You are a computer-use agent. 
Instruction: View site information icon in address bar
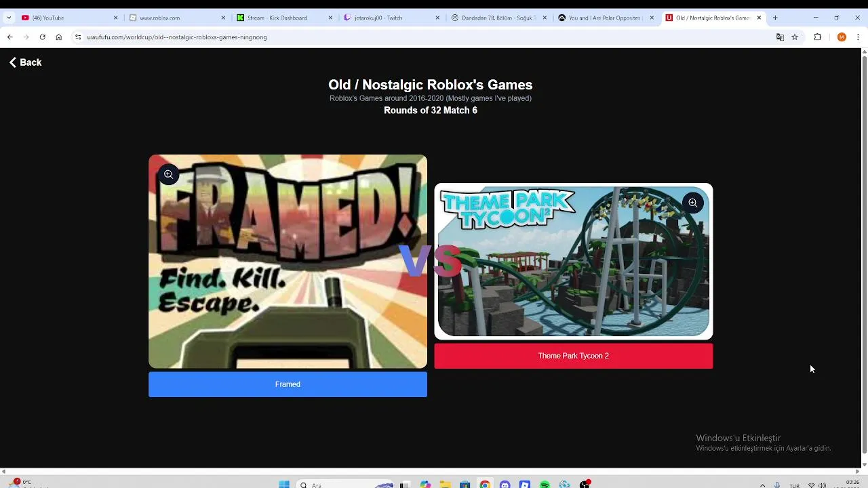78,37
